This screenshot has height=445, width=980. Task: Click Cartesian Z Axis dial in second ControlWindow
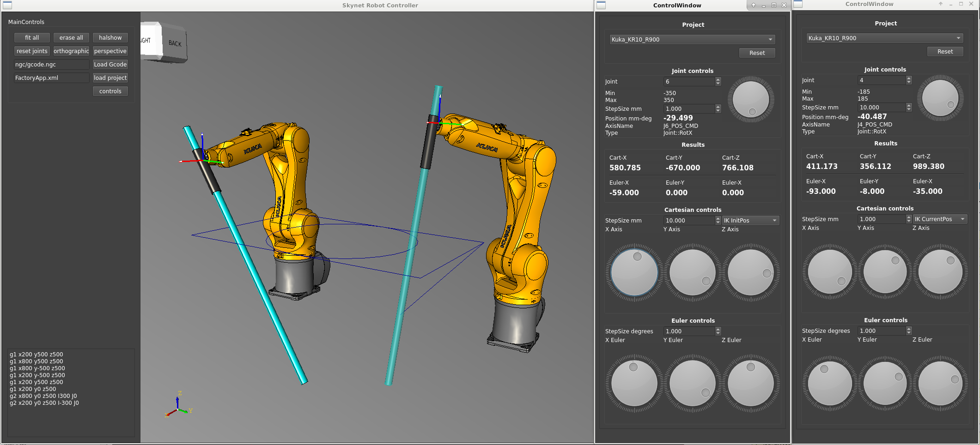[940, 272]
